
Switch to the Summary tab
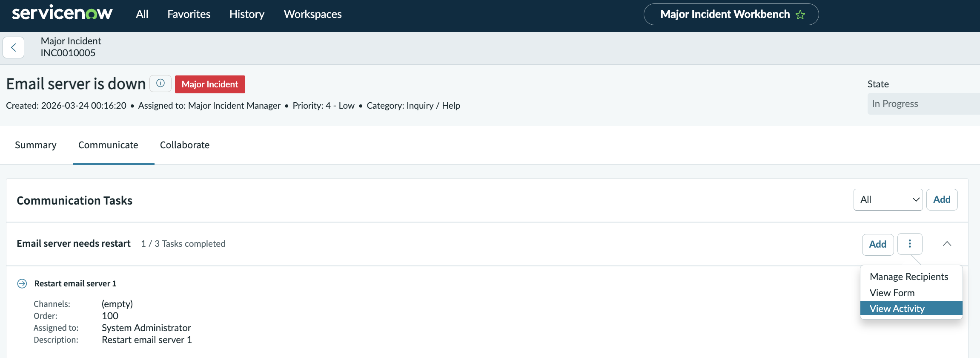36,145
